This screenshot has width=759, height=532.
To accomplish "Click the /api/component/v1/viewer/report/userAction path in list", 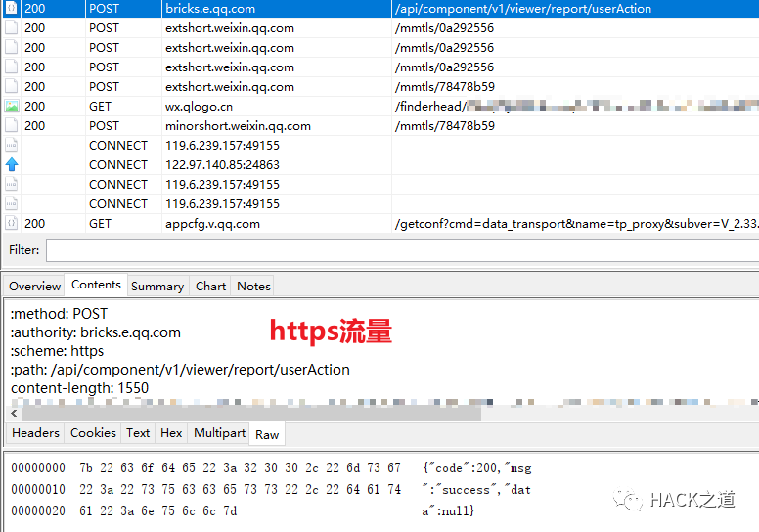I will click(523, 8).
